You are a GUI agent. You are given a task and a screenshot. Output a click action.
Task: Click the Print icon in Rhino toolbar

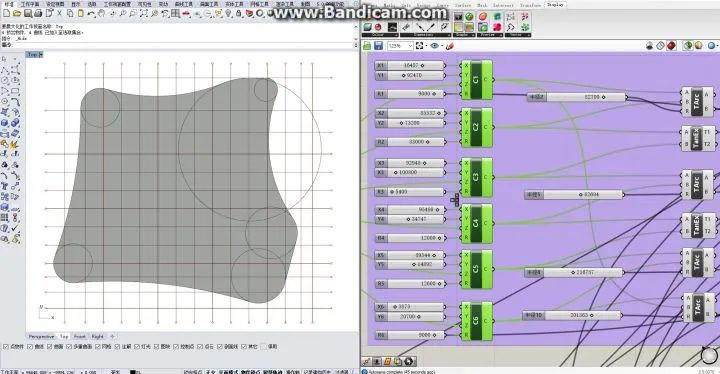[x=38, y=13]
